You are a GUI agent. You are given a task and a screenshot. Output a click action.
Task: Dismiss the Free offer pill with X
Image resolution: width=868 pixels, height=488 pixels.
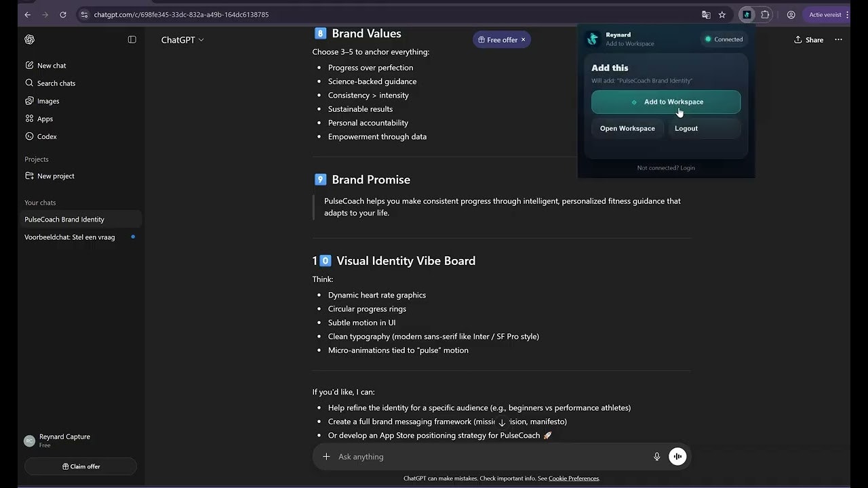[x=523, y=40]
